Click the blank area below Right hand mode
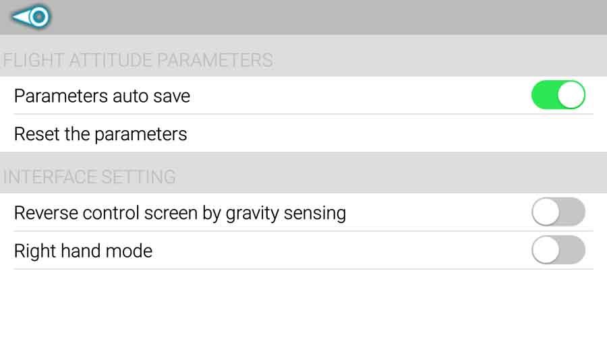 pyautogui.click(x=303, y=317)
